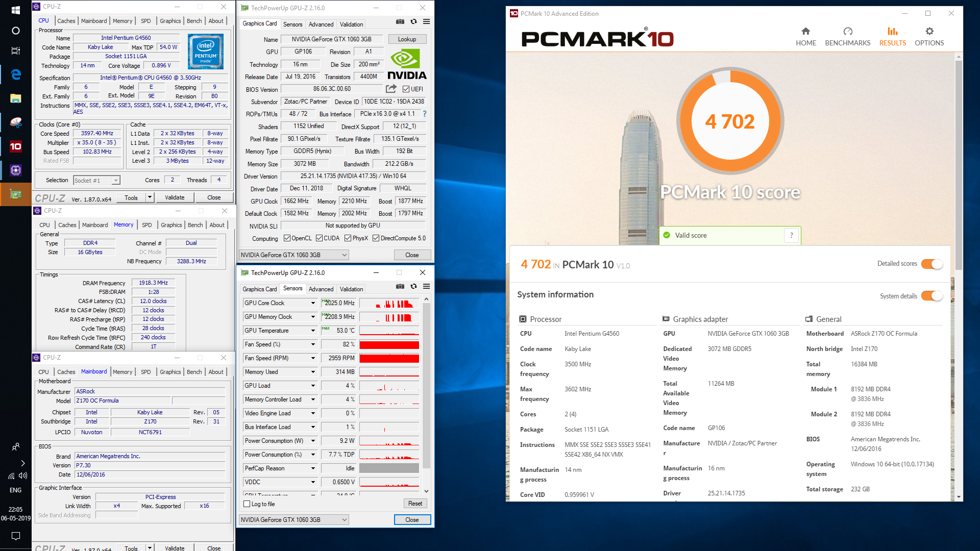This screenshot has width=980, height=551.
Task: Open Task View on the taskbar
Action: (x=16, y=51)
